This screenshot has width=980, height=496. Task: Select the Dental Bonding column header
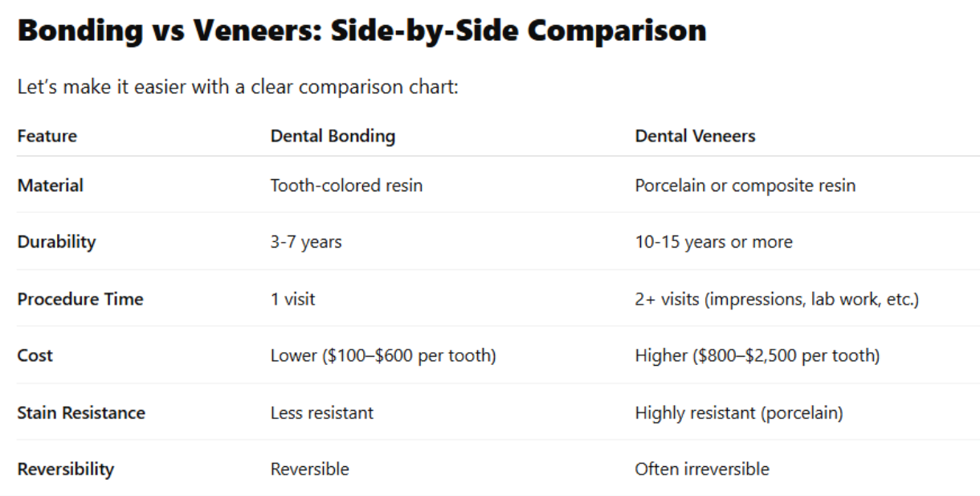pos(333,136)
